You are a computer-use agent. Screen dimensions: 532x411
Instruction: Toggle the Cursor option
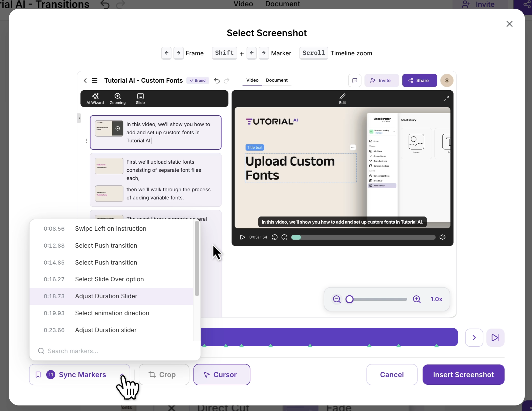pos(222,375)
